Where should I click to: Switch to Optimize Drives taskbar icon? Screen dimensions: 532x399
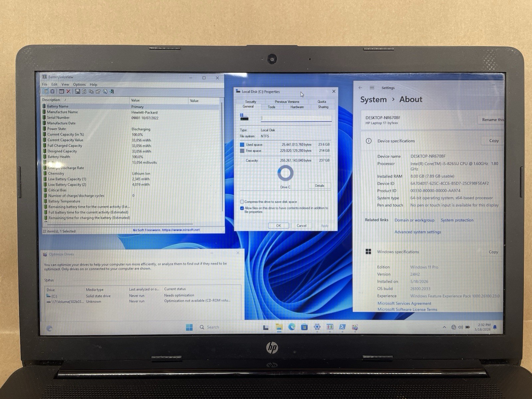[355, 327]
